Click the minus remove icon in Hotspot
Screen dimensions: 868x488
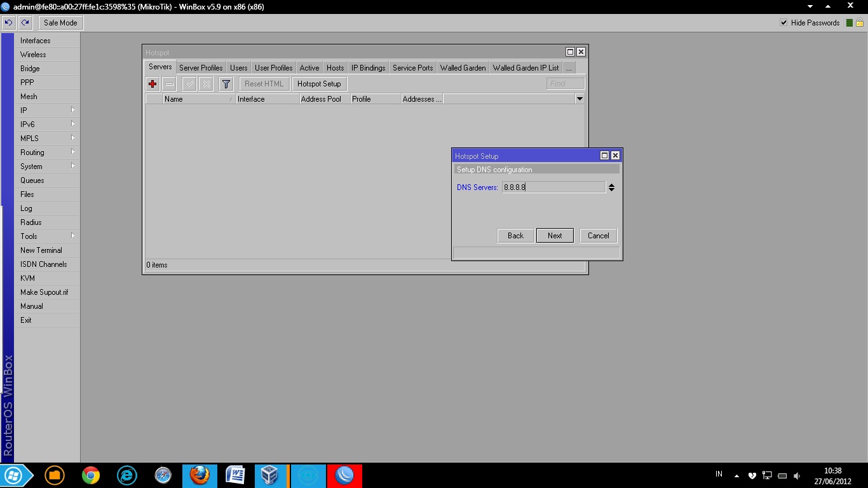169,84
